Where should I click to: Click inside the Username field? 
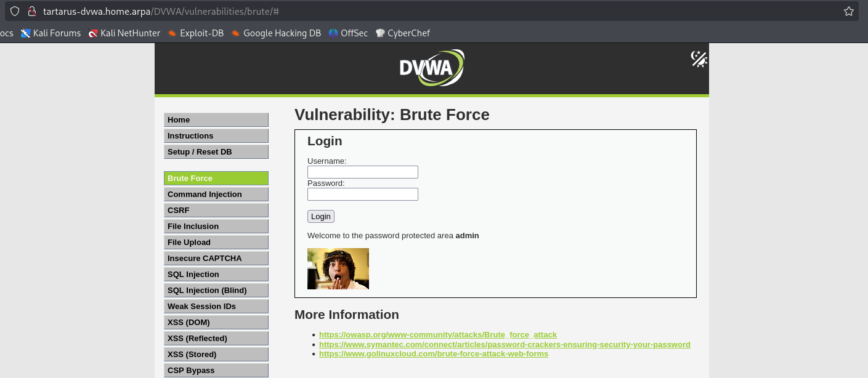point(362,172)
